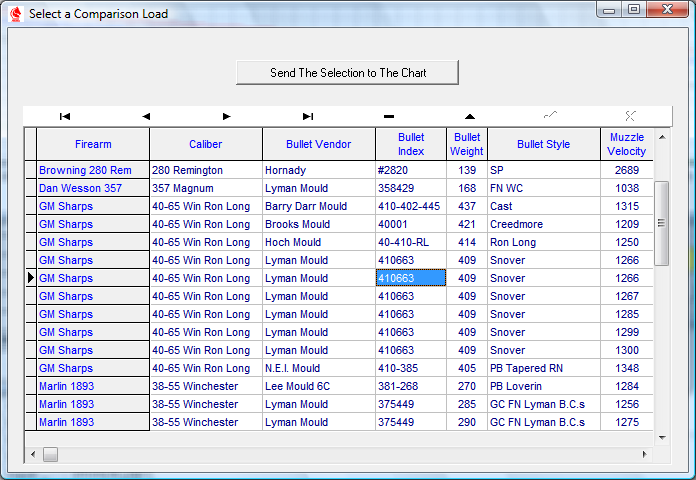Select the Browning 280 Rem firearm cell
The height and width of the screenshot is (480, 696).
[x=92, y=171]
